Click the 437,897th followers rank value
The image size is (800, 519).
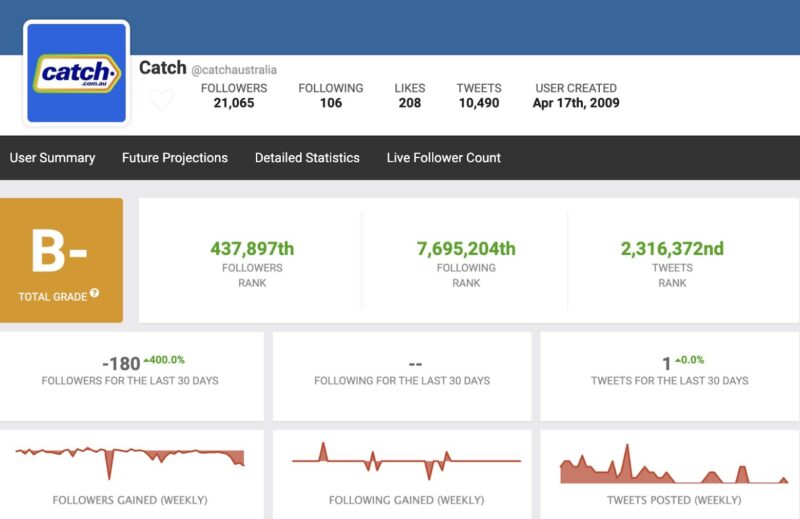pos(252,249)
